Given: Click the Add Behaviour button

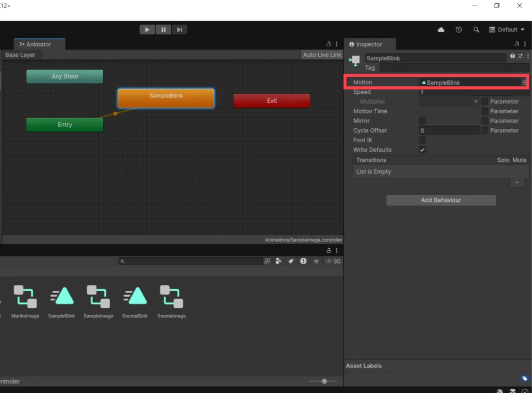Looking at the screenshot, I should pyautogui.click(x=441, y=200).
